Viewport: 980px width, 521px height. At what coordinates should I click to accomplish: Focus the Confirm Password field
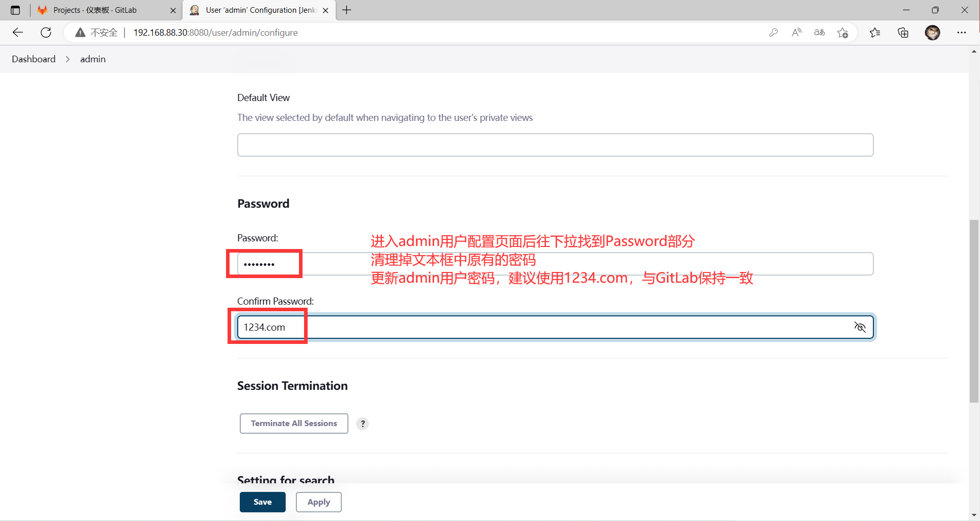556,327
